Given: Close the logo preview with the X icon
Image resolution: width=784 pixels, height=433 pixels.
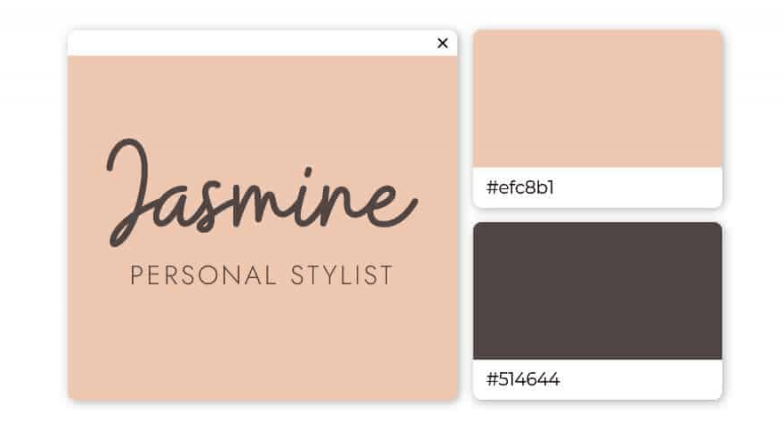Looking at the screenshot, I should coord(442,43).
